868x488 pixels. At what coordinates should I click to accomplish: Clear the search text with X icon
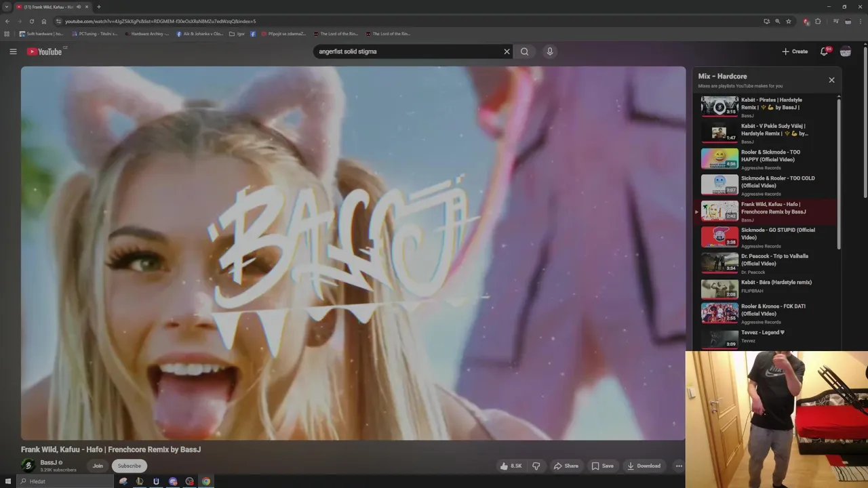pos(507,52)
